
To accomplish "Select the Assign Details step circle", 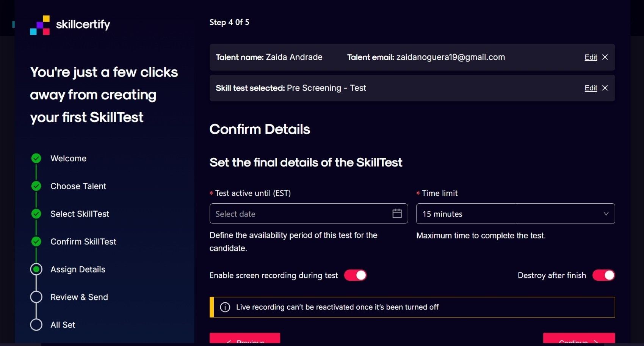I will [36, 269].
